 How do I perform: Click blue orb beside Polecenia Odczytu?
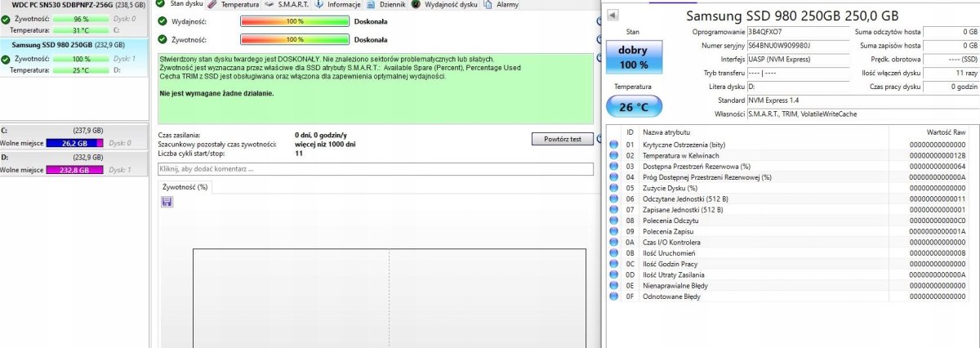[x=614, y=221]
